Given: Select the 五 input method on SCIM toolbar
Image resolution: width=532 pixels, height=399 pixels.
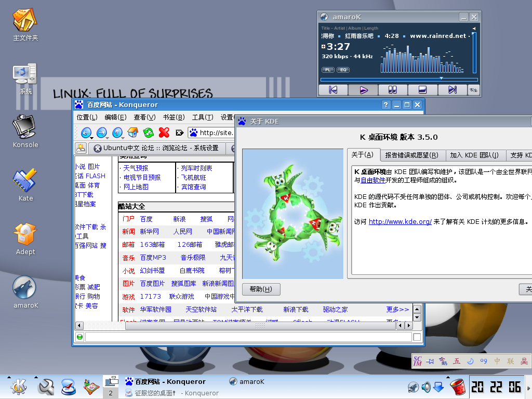Looking at the screenshot, I should coord(457,362).
